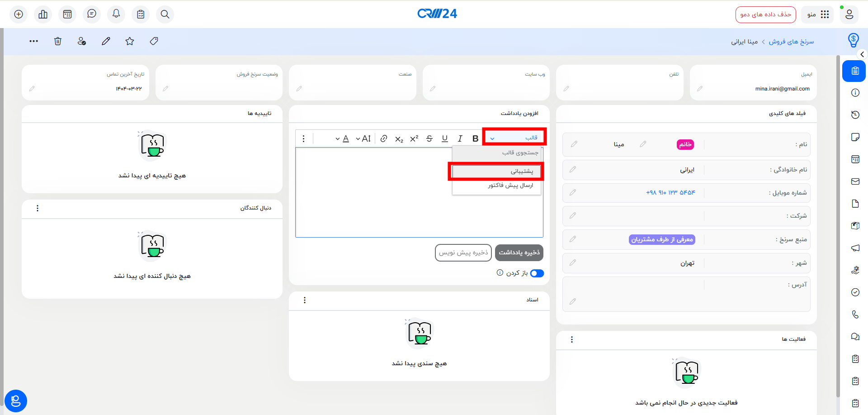Open the font color dropdown

[342, 138]
